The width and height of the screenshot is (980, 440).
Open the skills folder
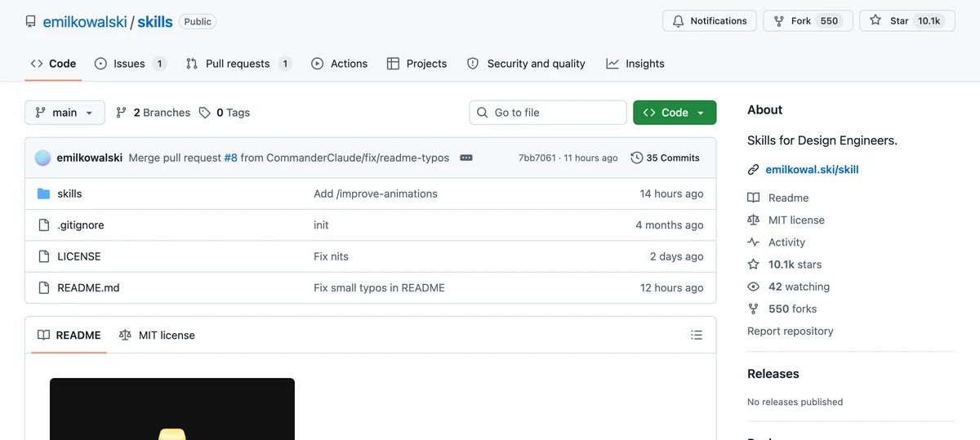point(69,193)
